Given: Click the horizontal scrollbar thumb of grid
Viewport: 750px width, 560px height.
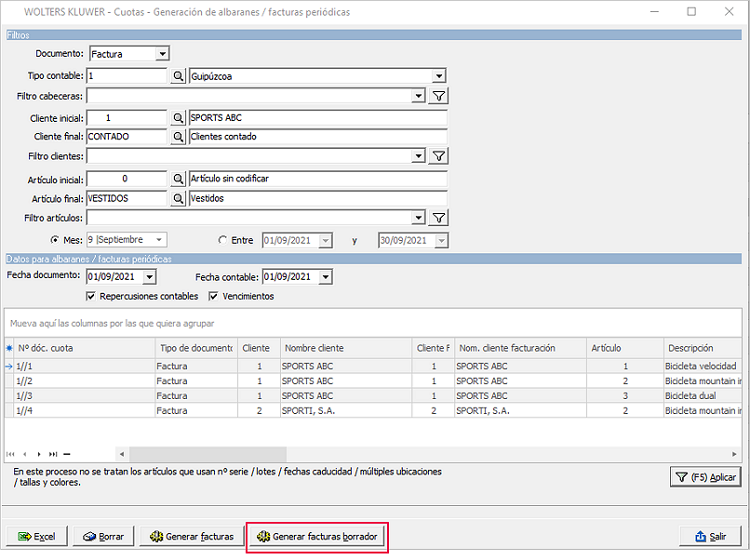Looking at the screenshot, I should click(208, 454).
